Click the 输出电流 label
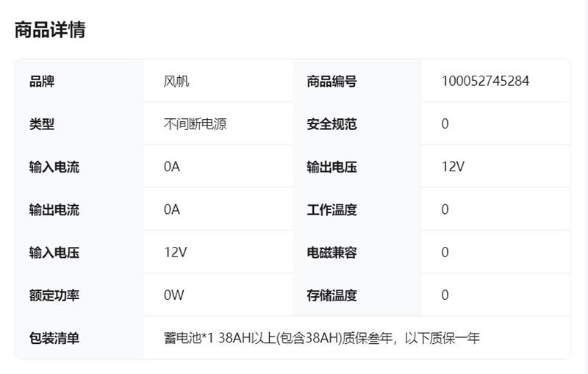Image resolution: width=588 pixels, height=374 pixels. [54, 209]
